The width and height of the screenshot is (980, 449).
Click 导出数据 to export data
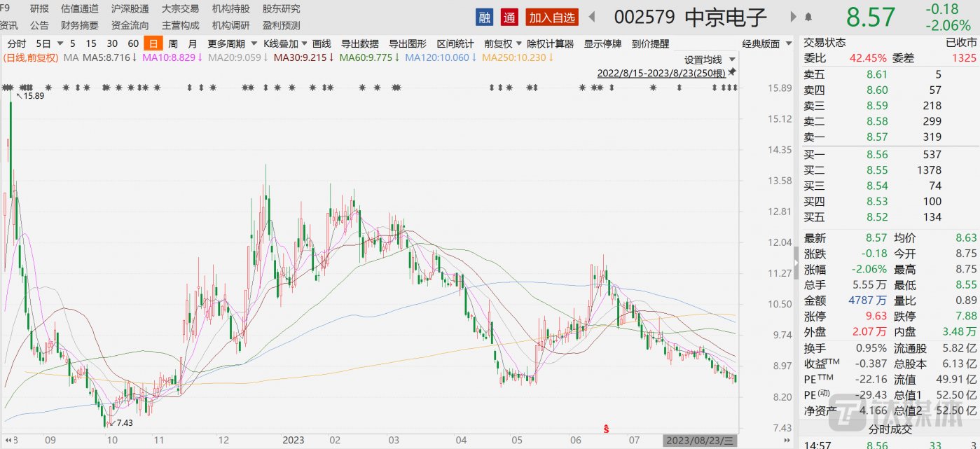pyautogui.click(x=360, y=43)
